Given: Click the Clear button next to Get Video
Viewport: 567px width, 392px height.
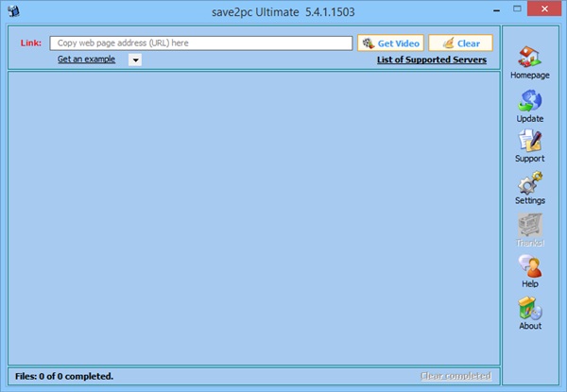Looking at the screenshot, I should click(461, 43).
